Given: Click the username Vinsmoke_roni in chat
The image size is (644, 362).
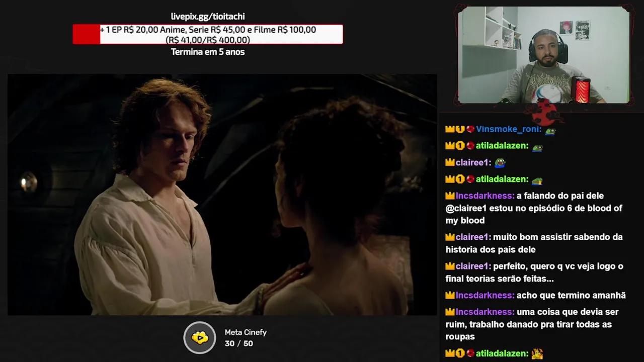Looking at the screenshot, I should point(508,129).
